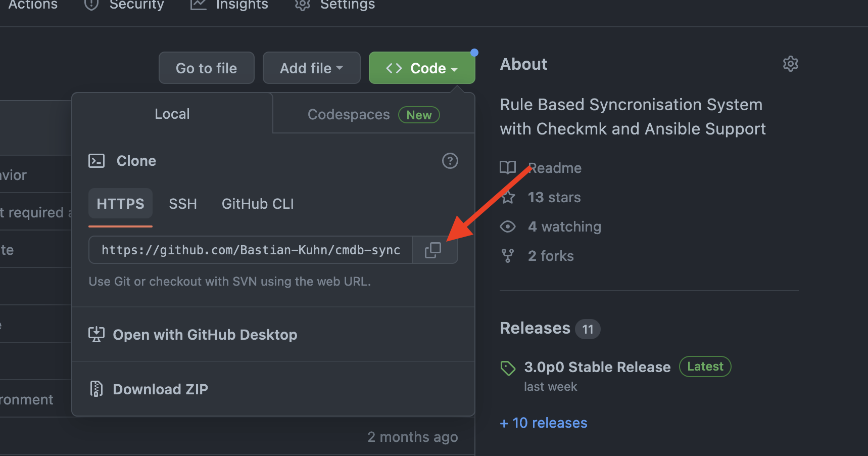Select the Local tab
This screenshot has width=868, height=456.
[x=172, y=114]
